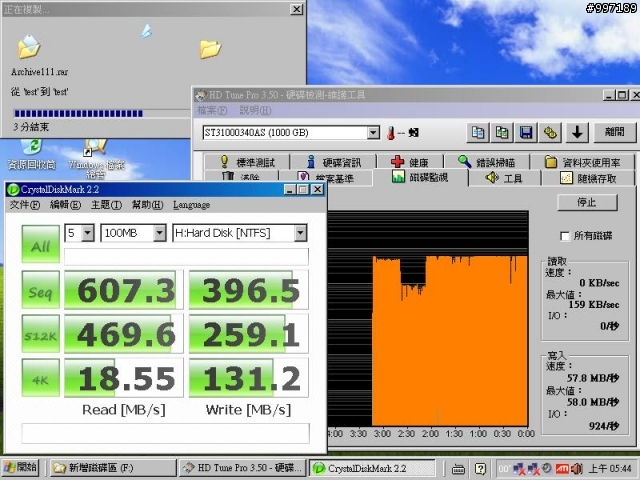Click the thermometer temperature icon in HD Tune
The width and height of the screenshot is (640, 480).
(x=391, y=133)
